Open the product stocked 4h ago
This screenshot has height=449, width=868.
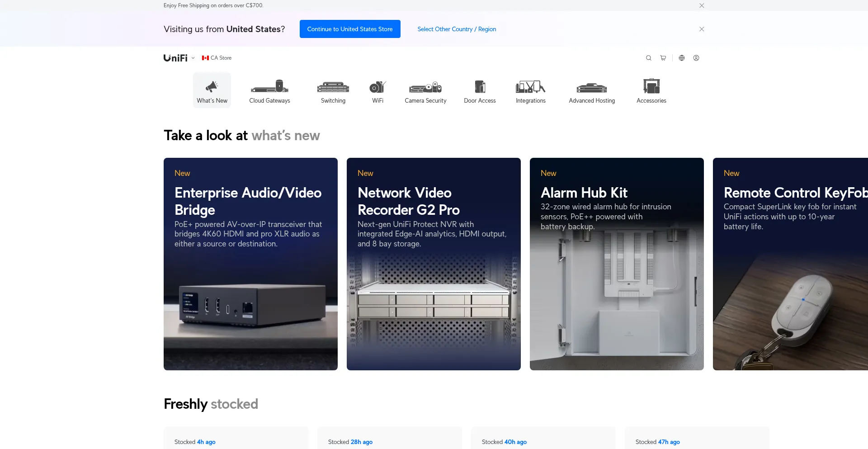236,438
